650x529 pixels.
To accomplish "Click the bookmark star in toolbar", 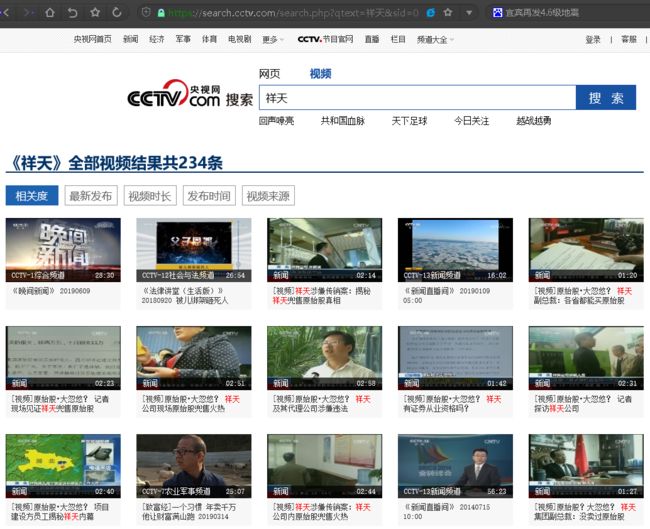I will click(95, 12).
